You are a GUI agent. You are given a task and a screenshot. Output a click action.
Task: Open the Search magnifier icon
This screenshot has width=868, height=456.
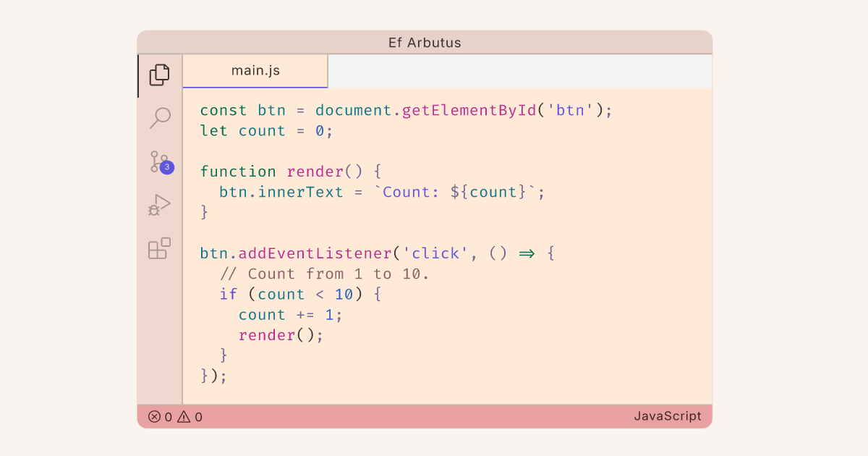(159, 119)
